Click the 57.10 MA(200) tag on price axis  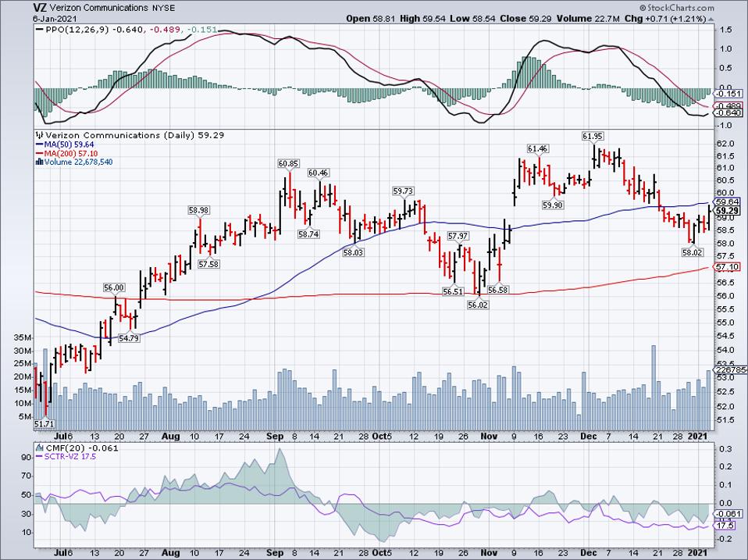(x=728, y=267)
